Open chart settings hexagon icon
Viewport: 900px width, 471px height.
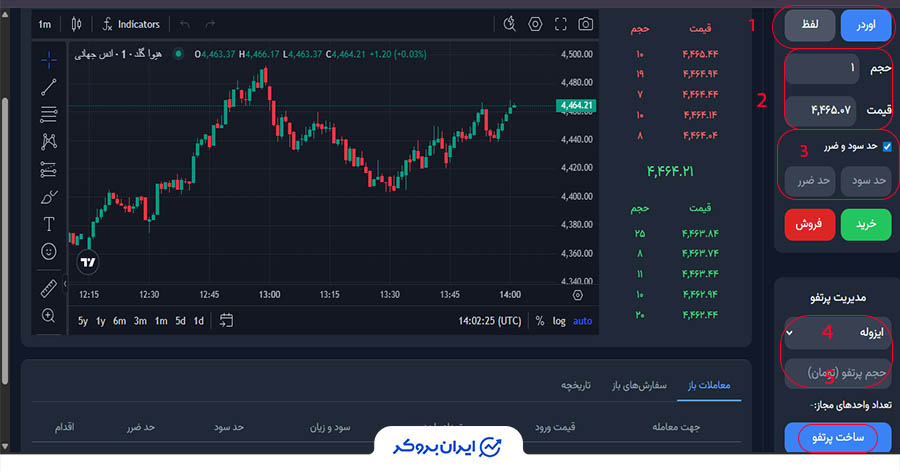535,24
